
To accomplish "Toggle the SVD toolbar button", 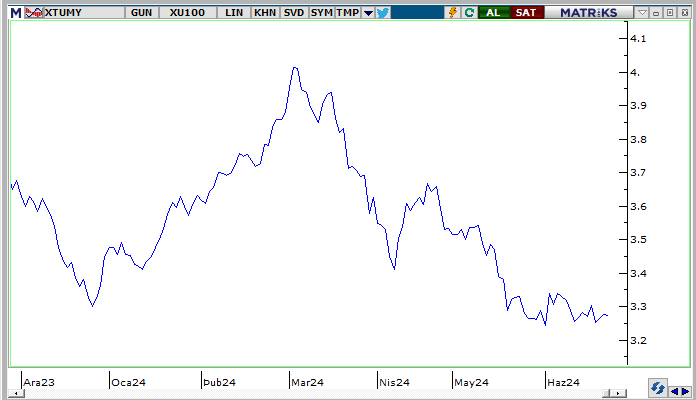I will (293, 12).
